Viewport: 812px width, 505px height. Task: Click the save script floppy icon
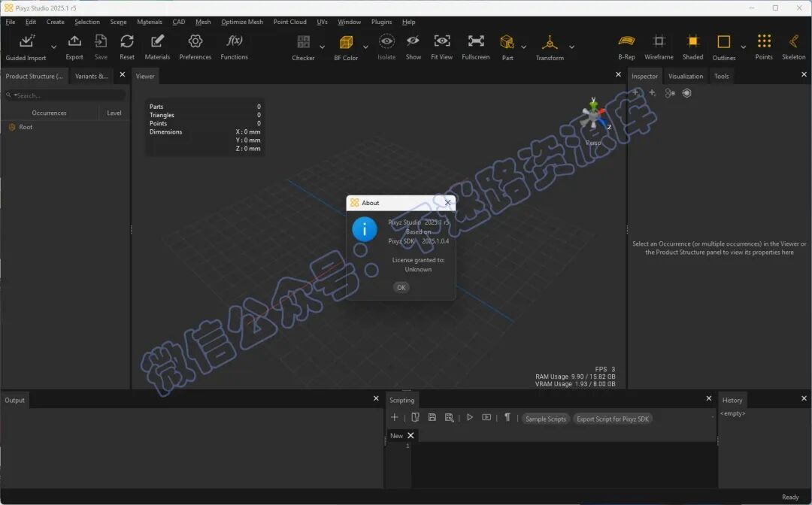[432, 417]
